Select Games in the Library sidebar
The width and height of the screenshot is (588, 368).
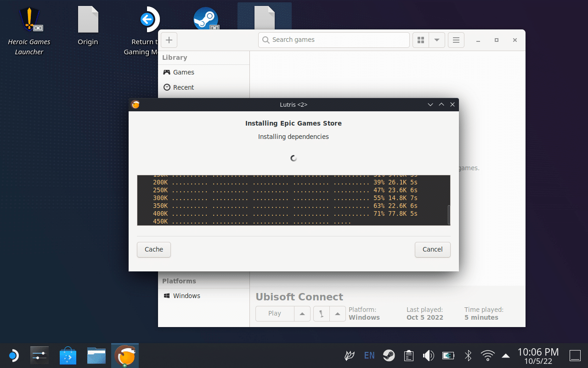point(204,72)
